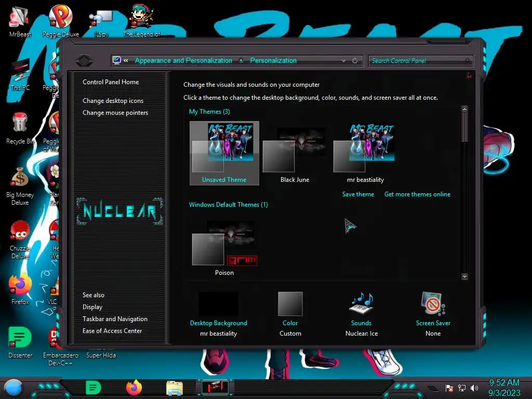Open the This PC desktop icon
The image size is (532, 399).
tap(20, 75)
